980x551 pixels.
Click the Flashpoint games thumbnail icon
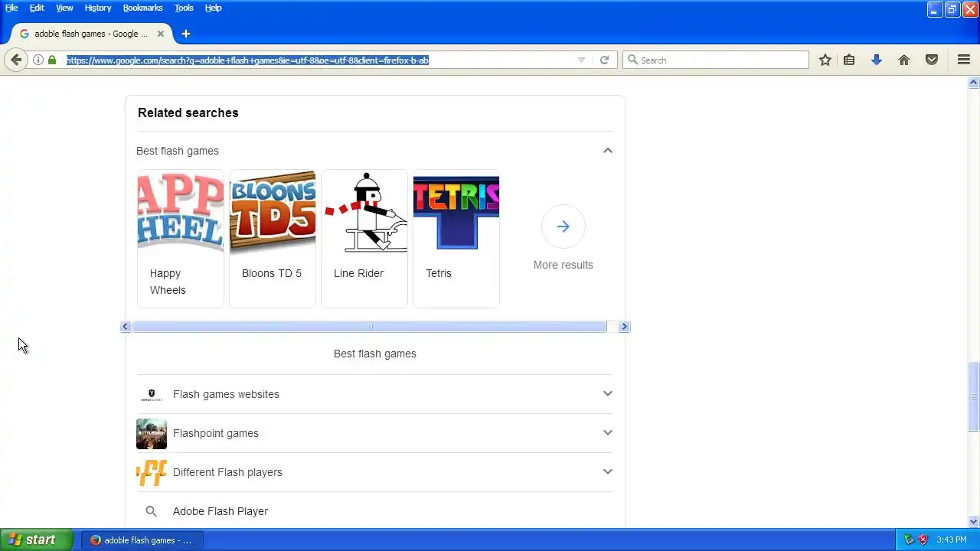[x=152, y=434]
